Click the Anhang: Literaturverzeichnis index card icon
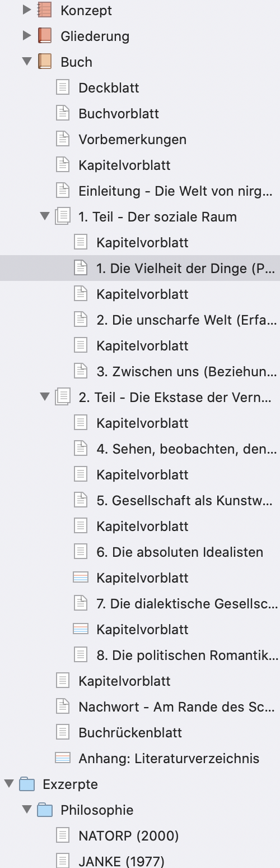 63,758
